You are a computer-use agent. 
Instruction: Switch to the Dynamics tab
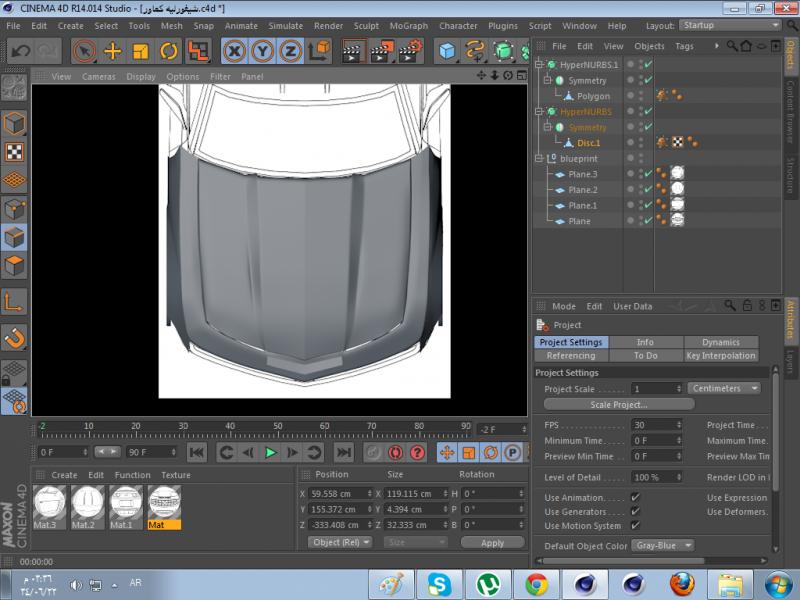tap(720, 342)
